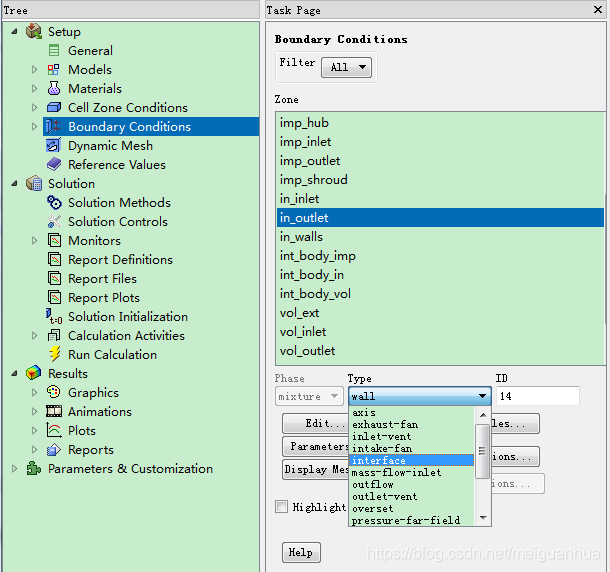
Task: Click the Report Definitions icon
Action: pyautogui.click(x=54, y=259)
